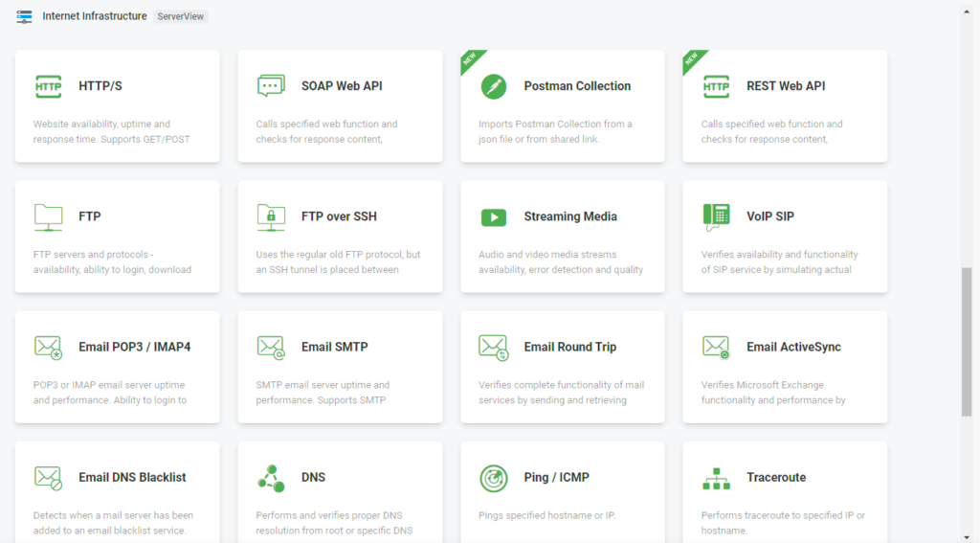This screenshot has height=543, width=980.
Task: Click 'Verifies availability and functionality' description
Action: (779, 255)
